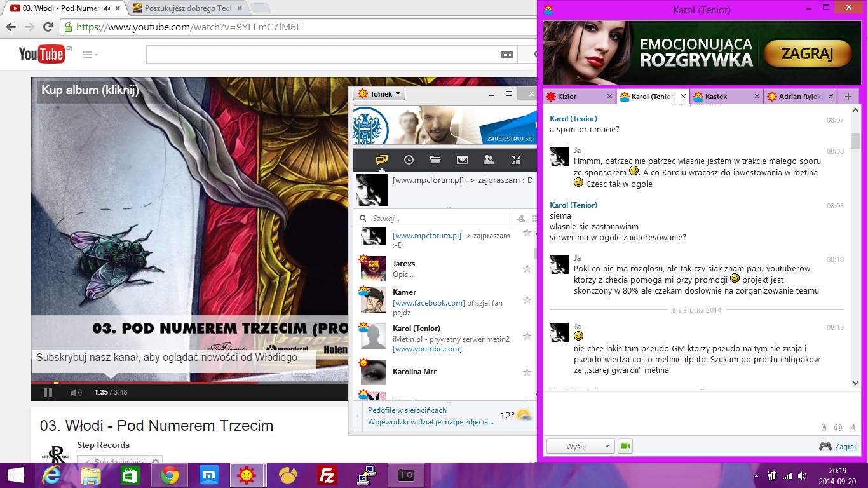This screenshot has height=488, width=868.
Task: Start a video call in chat window
Action: (625, 446)
